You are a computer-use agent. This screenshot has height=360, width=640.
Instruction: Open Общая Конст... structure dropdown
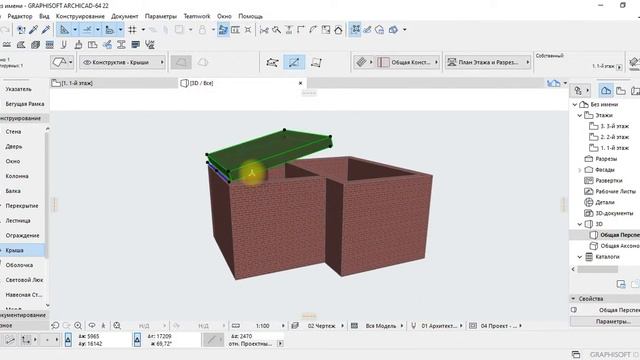408,62
